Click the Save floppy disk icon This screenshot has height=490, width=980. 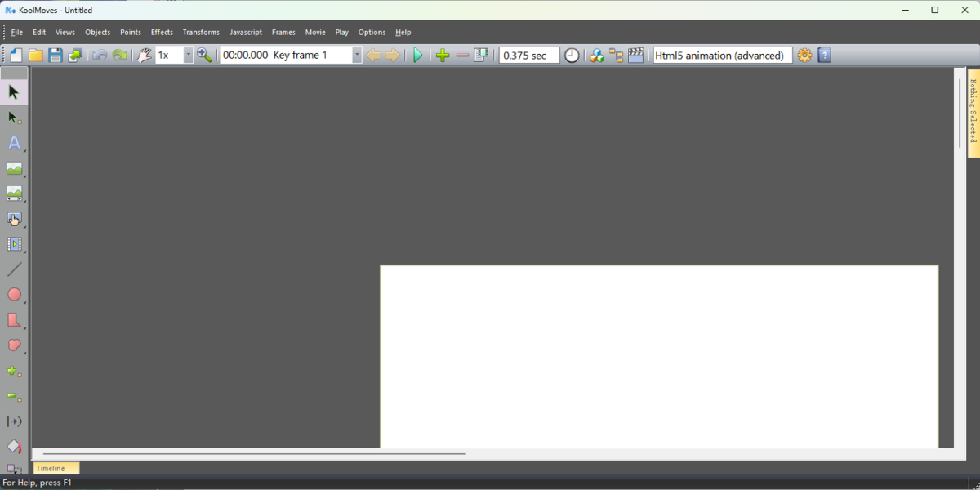[56, 56]
